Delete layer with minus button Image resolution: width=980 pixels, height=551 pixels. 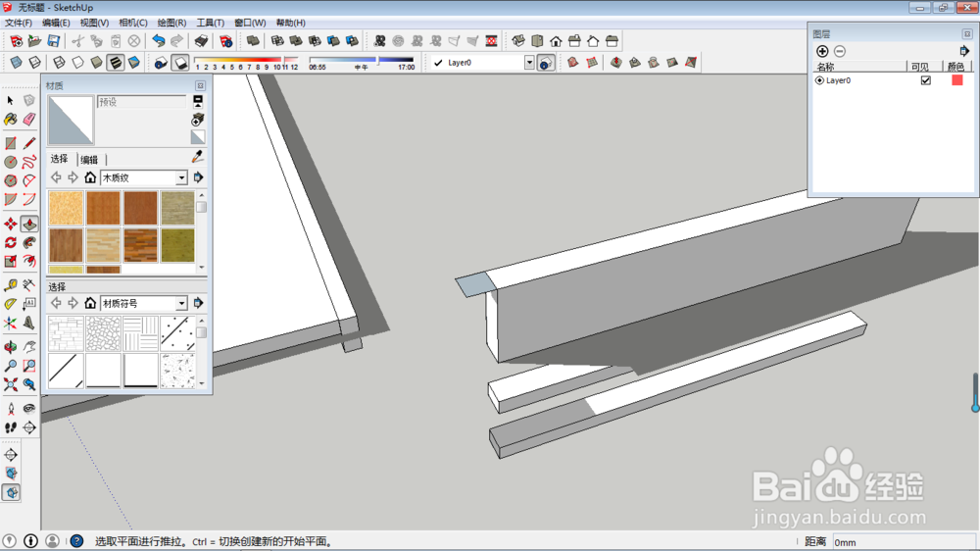coord(840,51)
